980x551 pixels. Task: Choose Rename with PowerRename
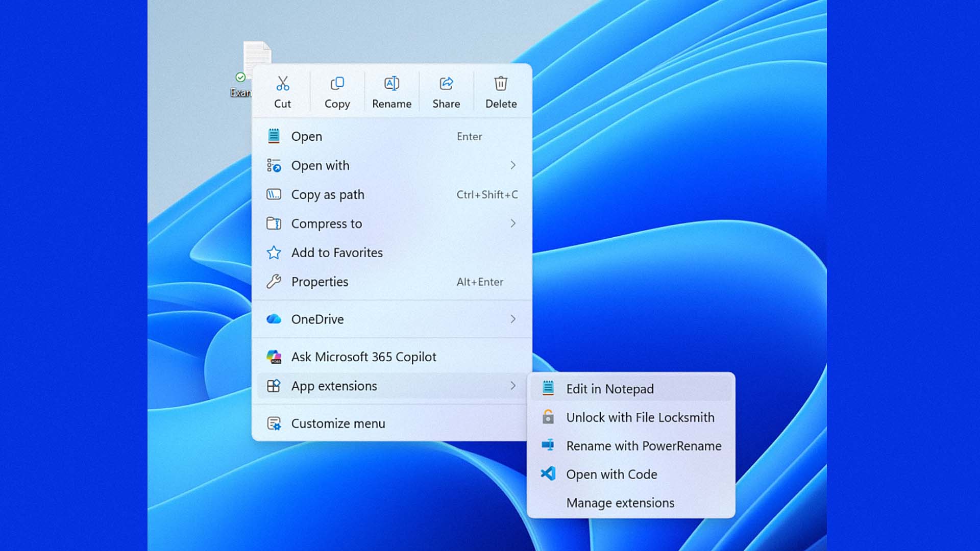click(631, 446)
